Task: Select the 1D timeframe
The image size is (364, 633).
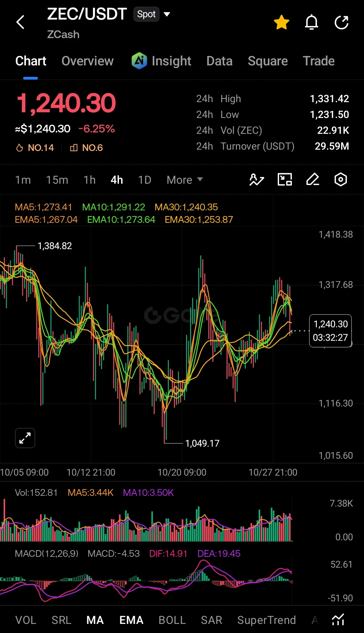Action: 145,180
